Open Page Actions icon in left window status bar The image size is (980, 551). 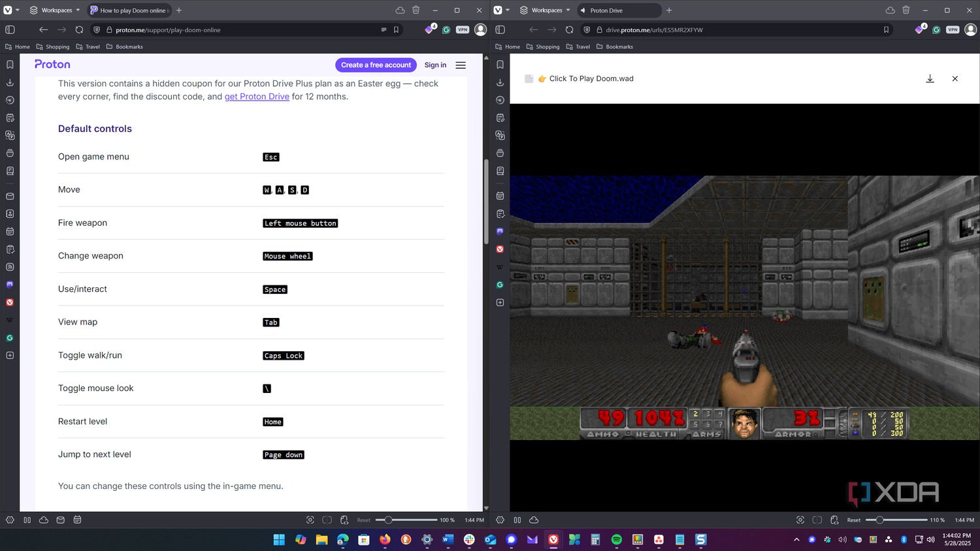pos(344,520)
